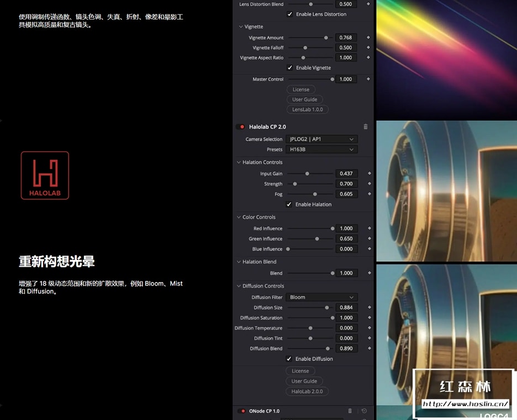Click keyframe diamond for Diffusion Saturation
The image size is (517, 420).
[x=370, y=317]
